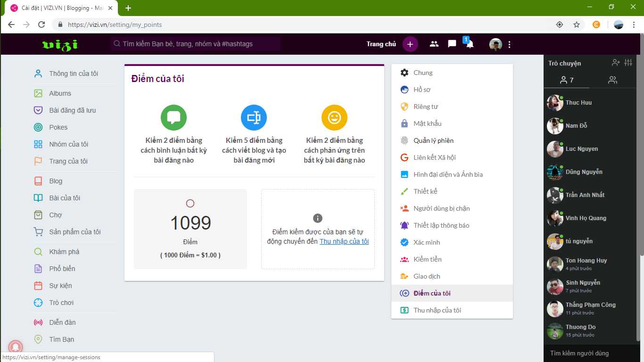The image size is (644, 362).
Task: Bookmark this page with star icon
Action: 576,25
